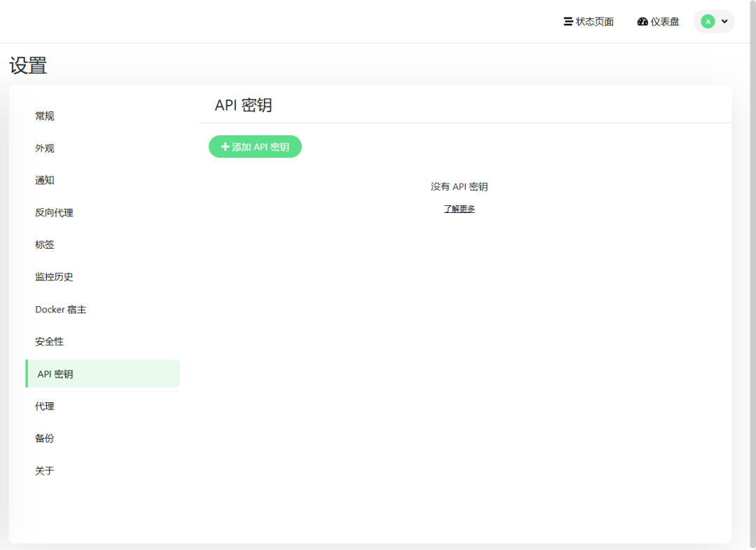Open 反向代理 settings
756x550 pixels.
(54, 213)
